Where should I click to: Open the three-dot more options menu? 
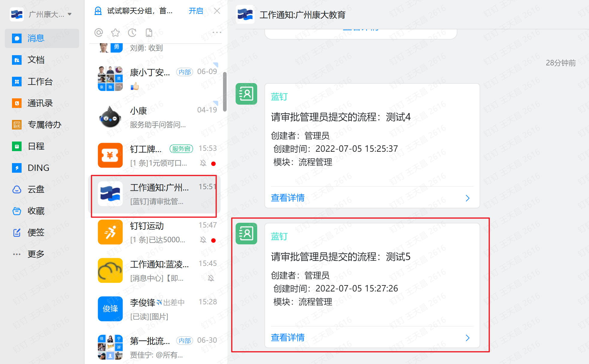(x=217, y=32)
